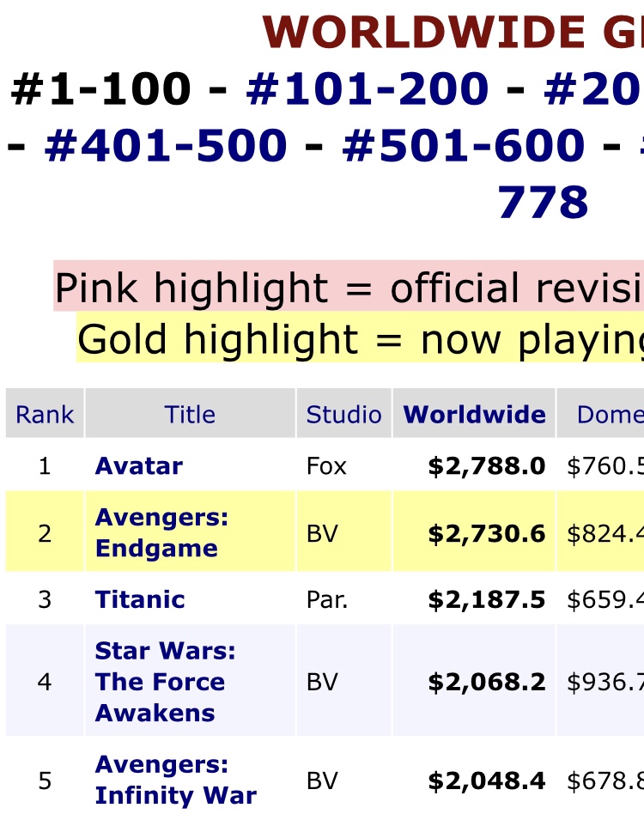The width and height of the screenshot is (644, 820).
Task: Click the Fox studio cell for Avatar
Action: click(x=326, y=465)
